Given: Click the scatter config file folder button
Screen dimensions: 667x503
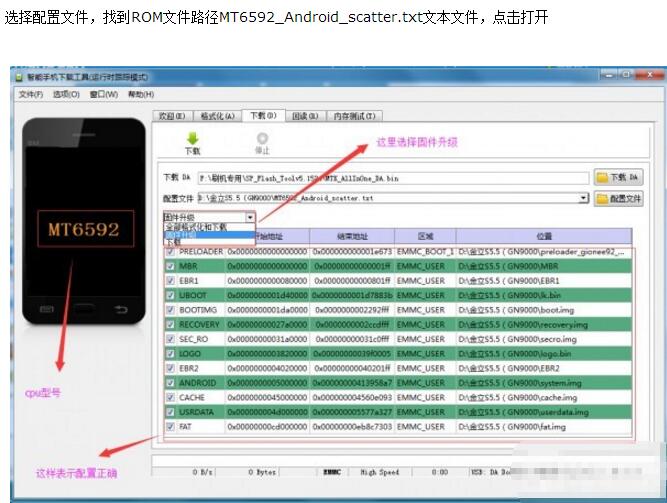Looking at the screenshot, I should coord(619,198).
